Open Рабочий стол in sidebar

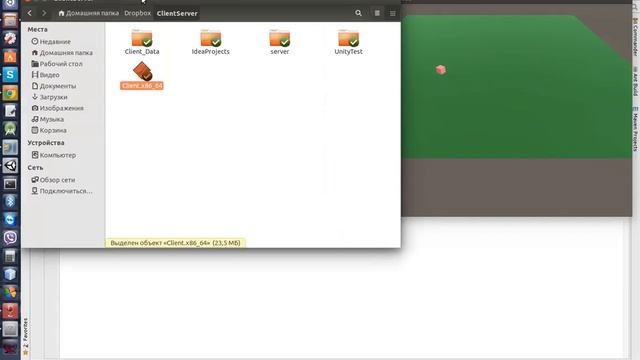point(57,64)
